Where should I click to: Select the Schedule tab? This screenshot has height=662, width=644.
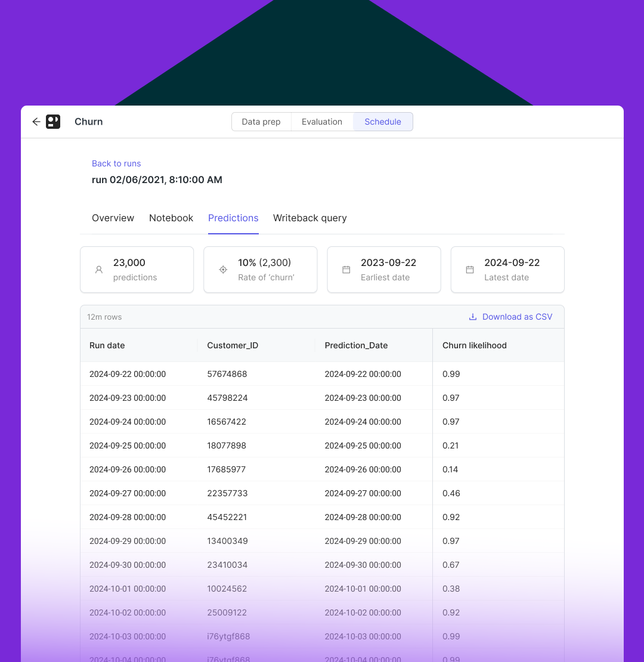coord(383,122)
